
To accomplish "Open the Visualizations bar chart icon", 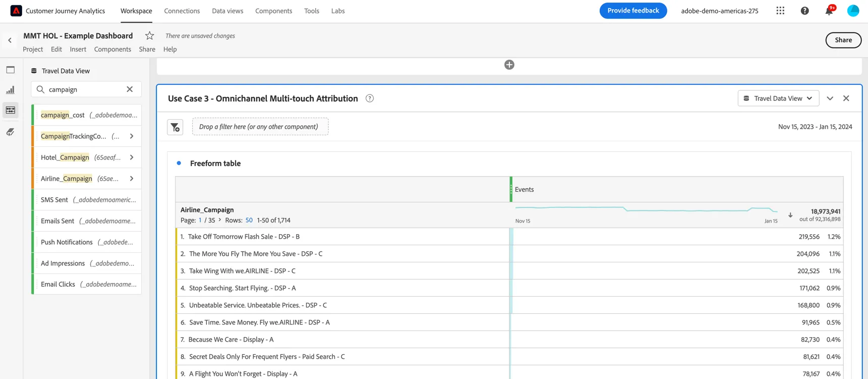I will 11,90.
